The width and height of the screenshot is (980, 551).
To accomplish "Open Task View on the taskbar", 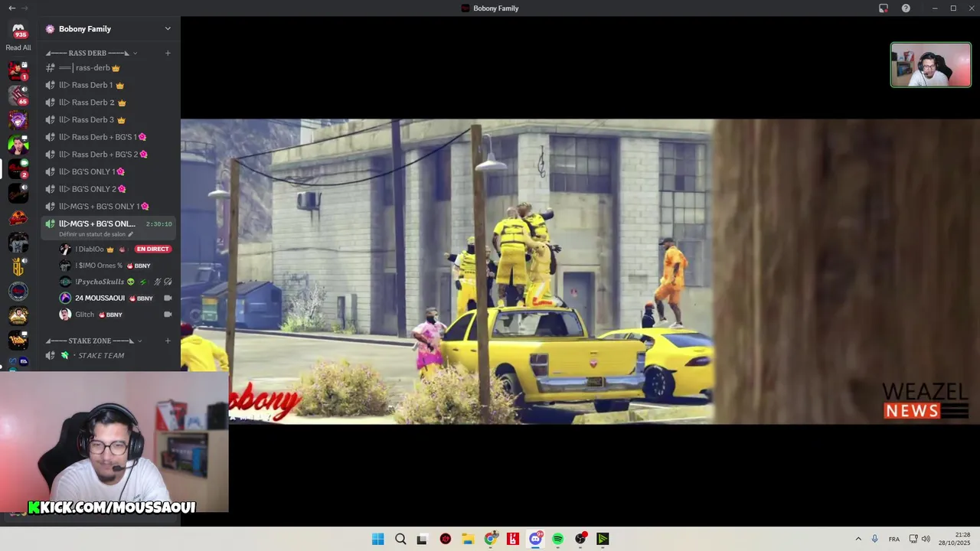I will [422, 539].
